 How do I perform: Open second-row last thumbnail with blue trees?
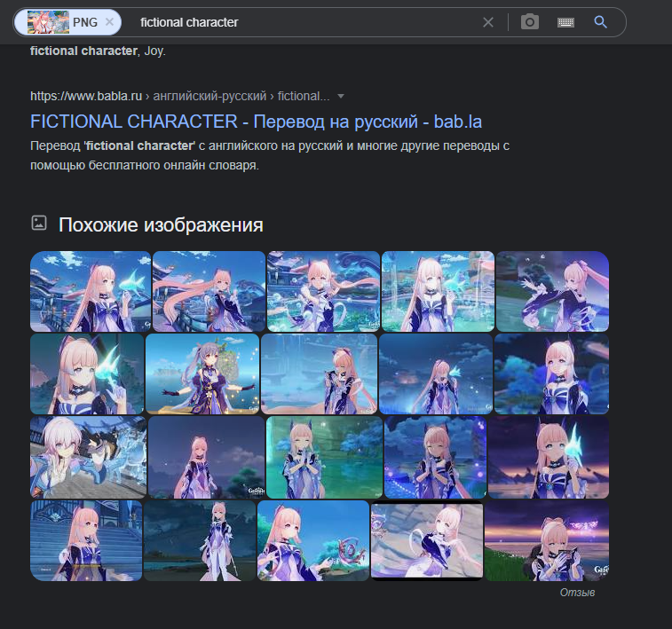point(551,373)
